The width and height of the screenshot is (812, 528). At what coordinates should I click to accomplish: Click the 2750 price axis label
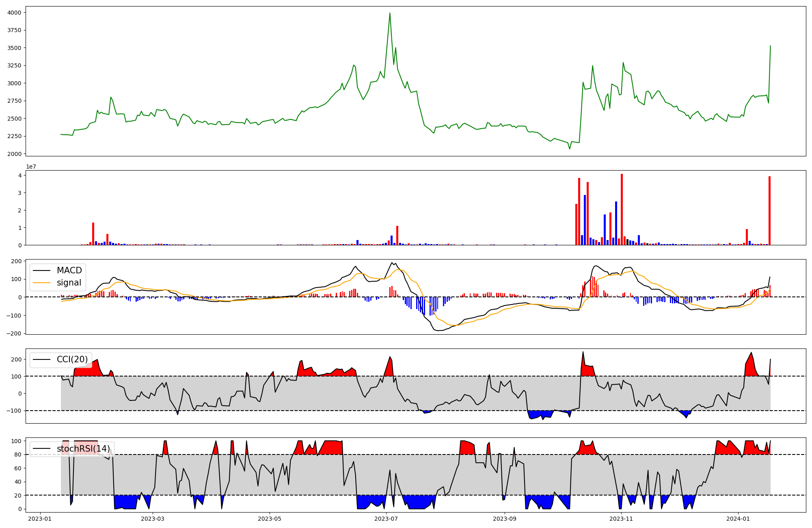pyautogui.click(x=15, y=101)
